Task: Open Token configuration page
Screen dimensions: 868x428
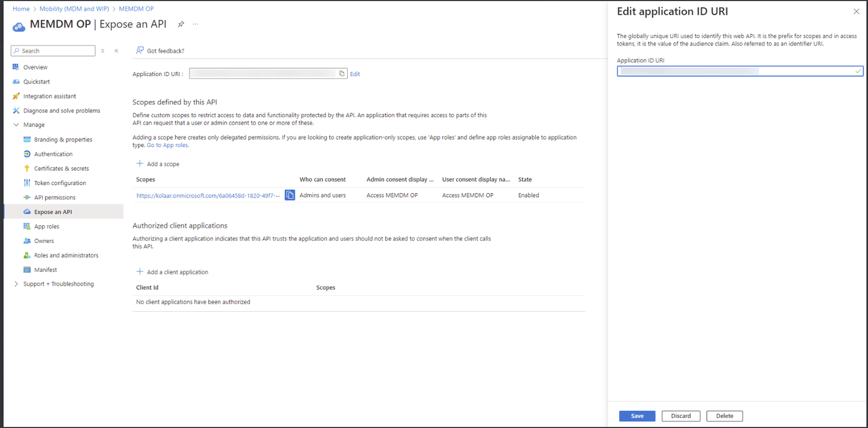Action: [60, 183]
